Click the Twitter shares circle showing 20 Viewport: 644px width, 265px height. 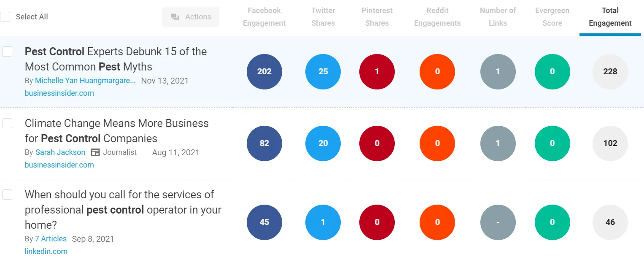pos(323,143)
